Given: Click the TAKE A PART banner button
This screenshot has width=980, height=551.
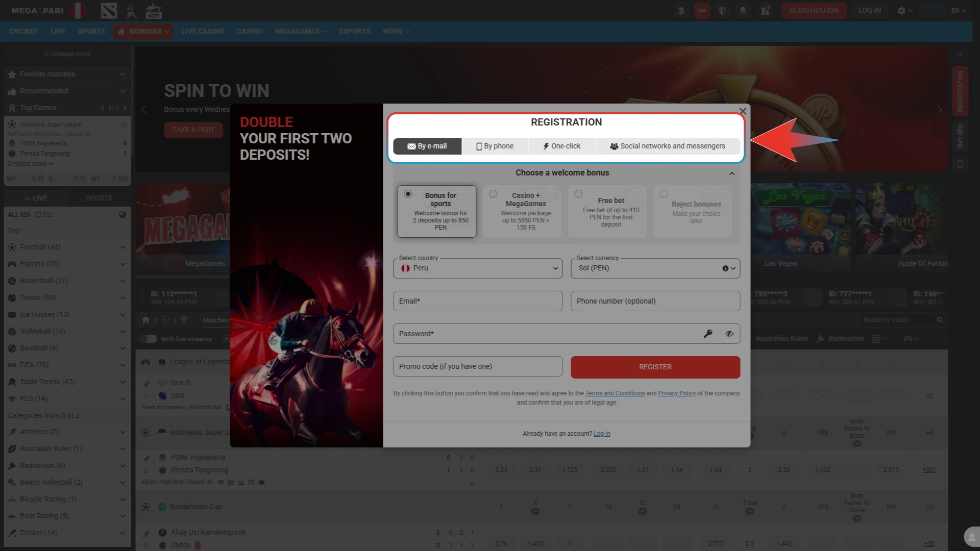Looking at the screenshot, I should [193, 130].
